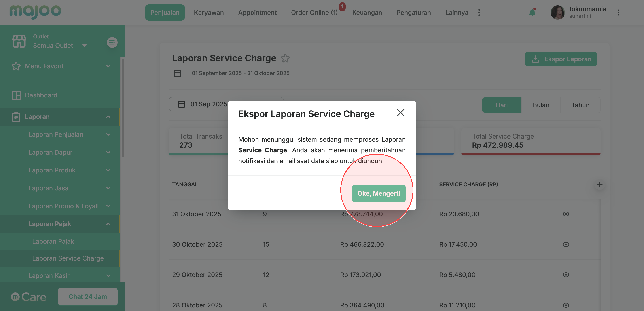Open the user account three-dot menu

pos(618,13)
